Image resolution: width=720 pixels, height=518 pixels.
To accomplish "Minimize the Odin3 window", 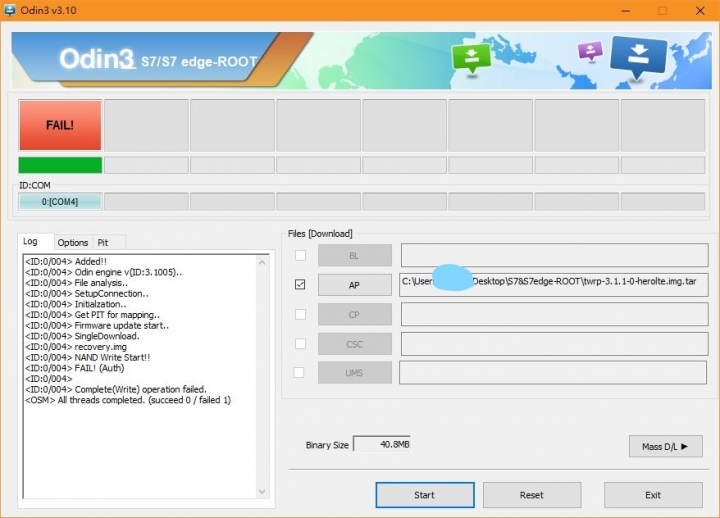I will point(625,11).
